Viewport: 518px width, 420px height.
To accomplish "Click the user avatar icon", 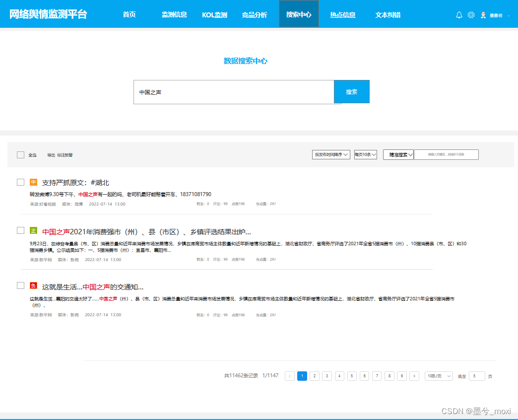I will (483, 15).
